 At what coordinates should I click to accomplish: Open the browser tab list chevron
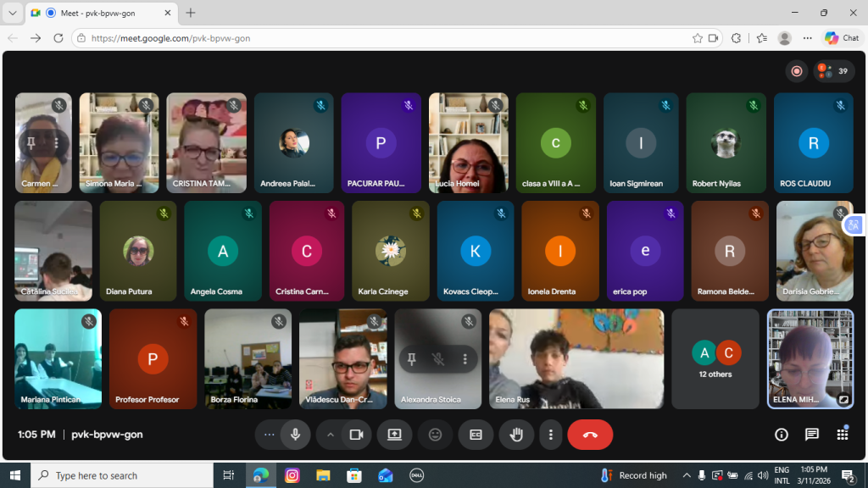tap(13, 13)
